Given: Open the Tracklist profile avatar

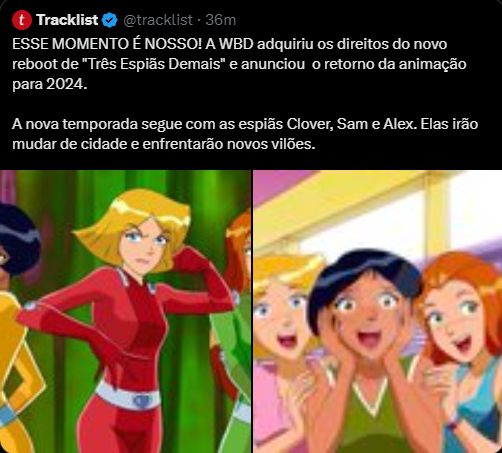Looking at the screenshot, I should click(22, 20).
